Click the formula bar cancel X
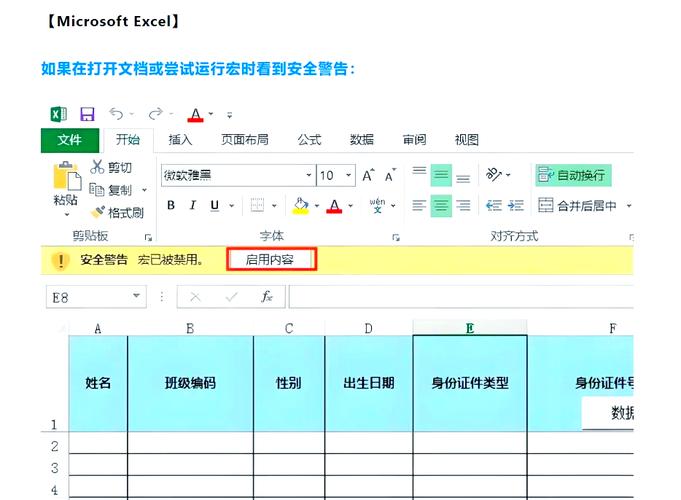This screenshot has height=500, width=681. click(x=195, y=298)
